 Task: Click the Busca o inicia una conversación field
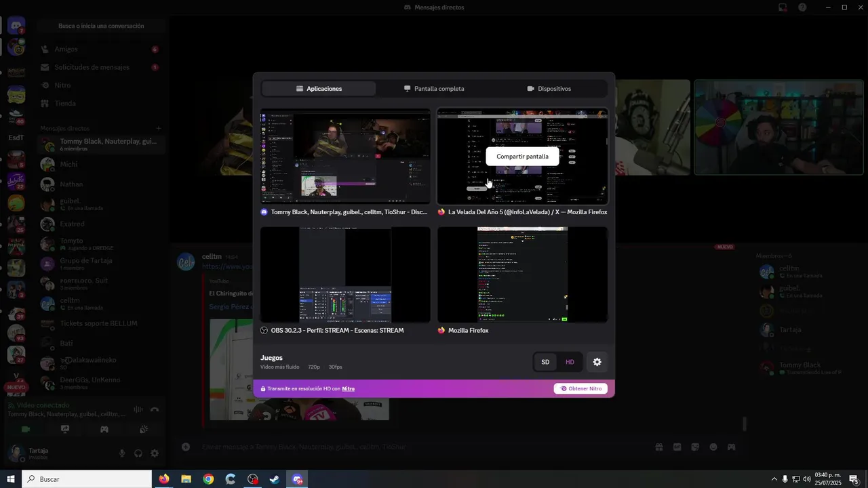click(x=101, y=26)
